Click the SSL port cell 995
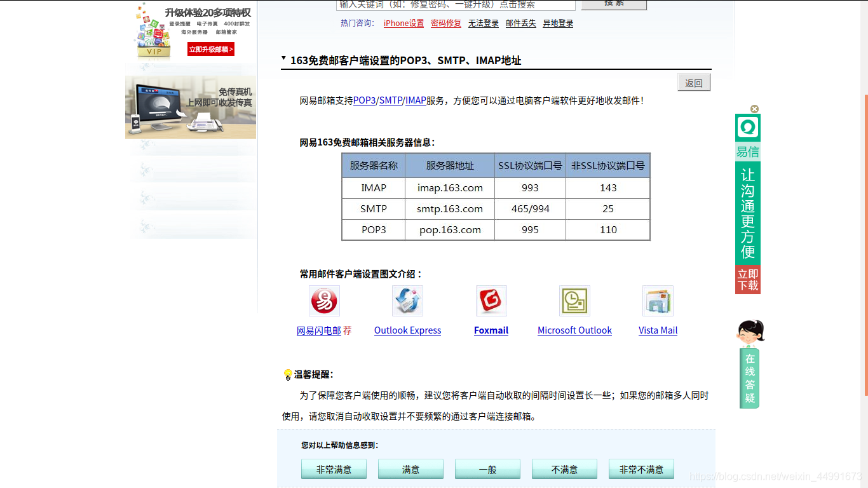 tap(530, 230)
